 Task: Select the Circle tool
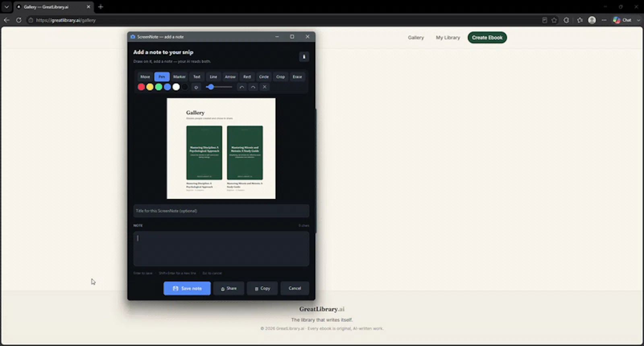click(264, 77)
